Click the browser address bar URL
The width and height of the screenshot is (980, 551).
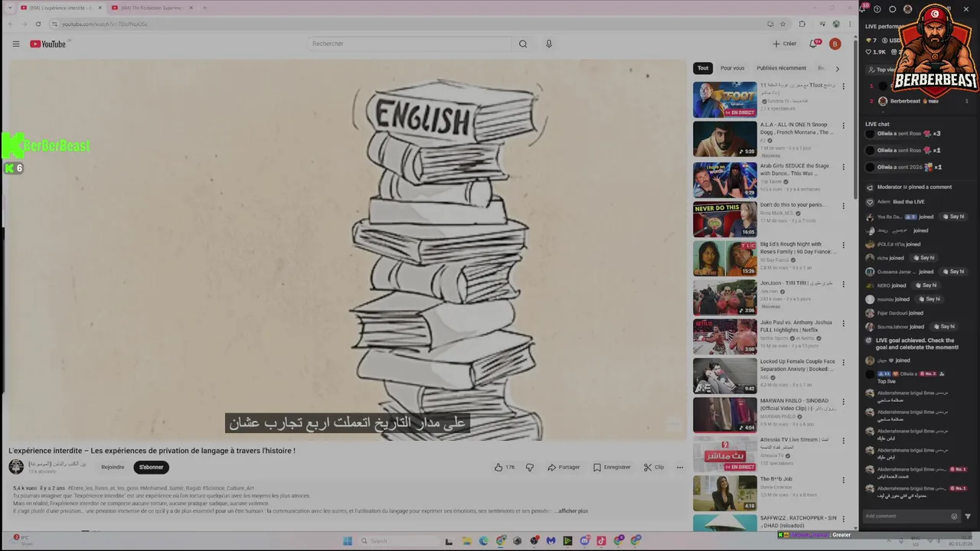pyautogui.click(x=105, y=24)
